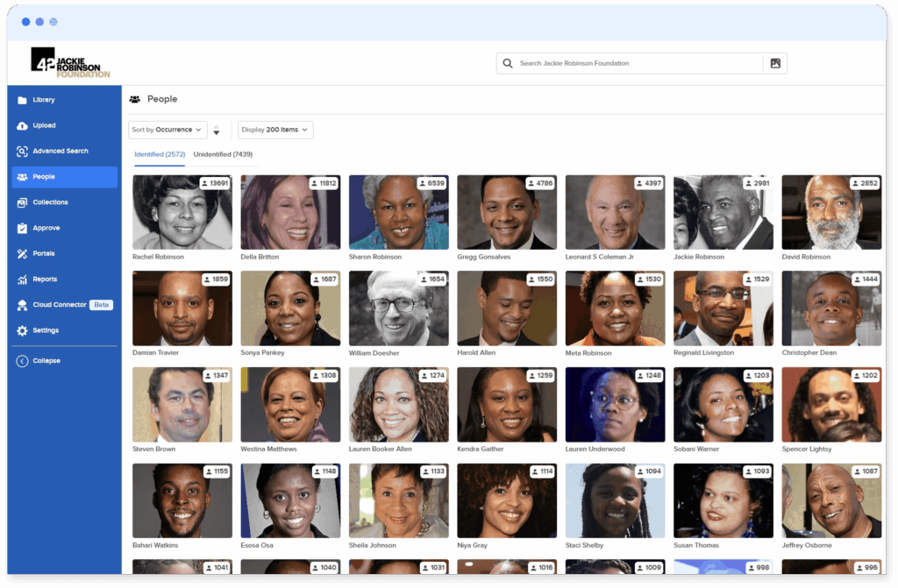The image size is (898, 588).
Task: Open the Sort by Occurrence dropdown
Action: pyautogui.click(x=167, y=130)
